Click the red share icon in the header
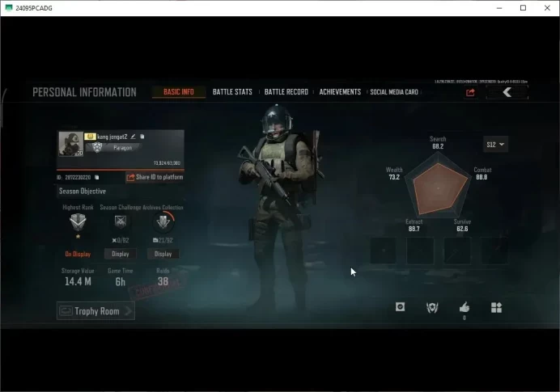This screenshot has width=560, height=392. (x=470, y=93)
